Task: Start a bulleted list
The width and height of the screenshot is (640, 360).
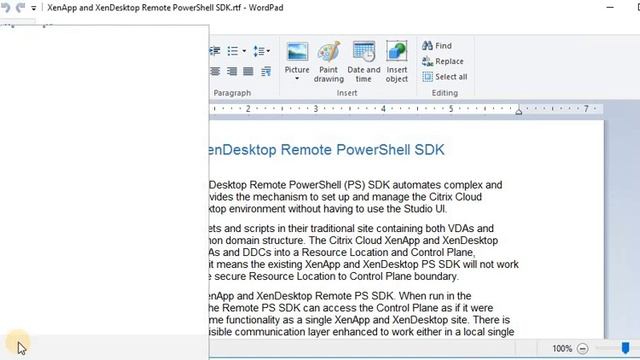Action: [233, 51]
